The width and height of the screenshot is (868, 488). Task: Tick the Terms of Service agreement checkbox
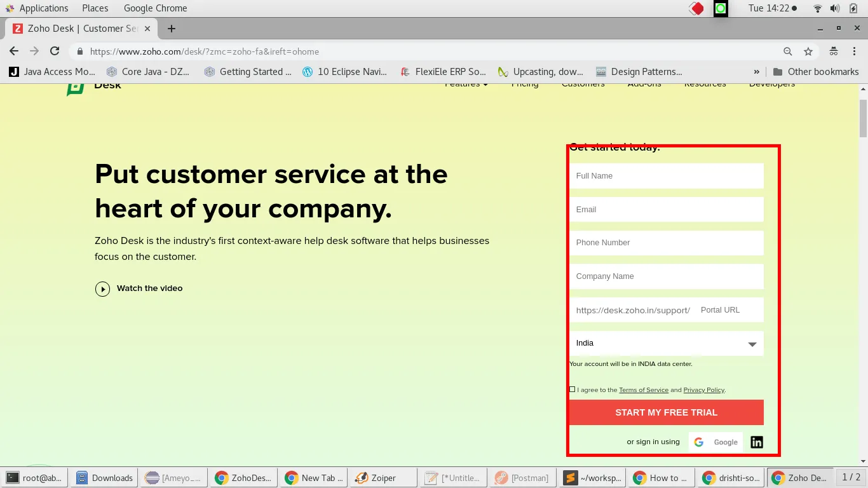pos(573,390)
